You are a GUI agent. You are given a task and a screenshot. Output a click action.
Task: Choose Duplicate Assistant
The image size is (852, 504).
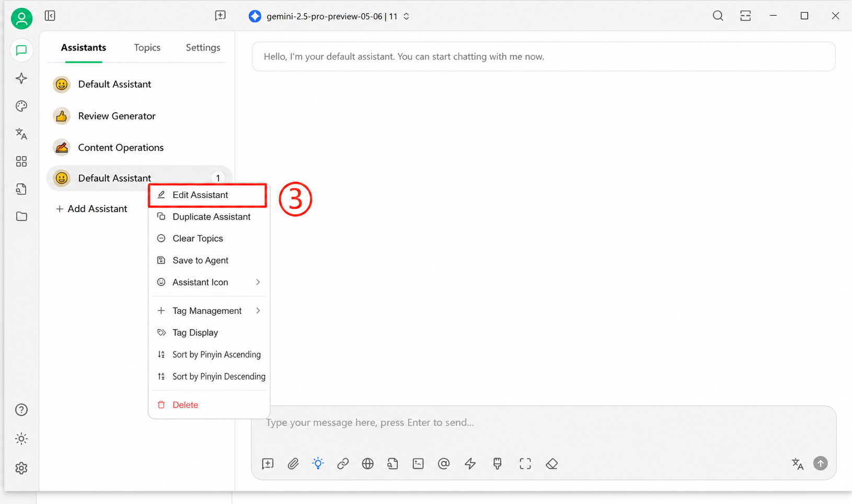(x=209, y=217)
